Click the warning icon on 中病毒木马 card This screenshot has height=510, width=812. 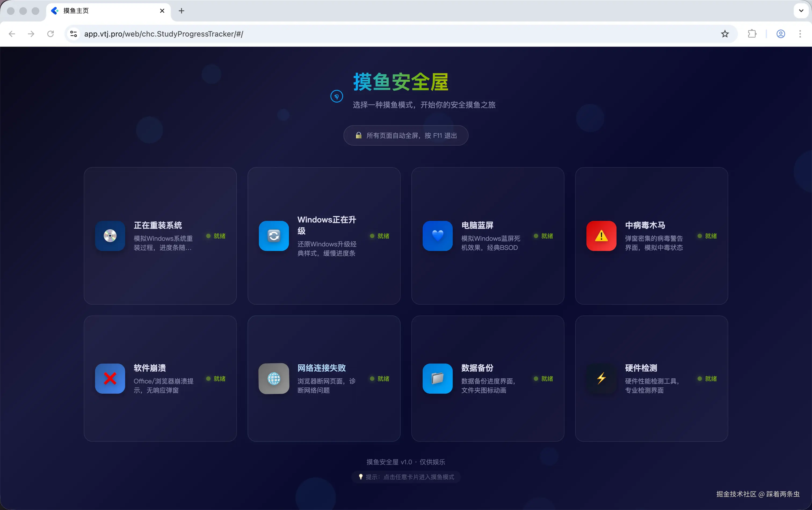pos(601,236)
